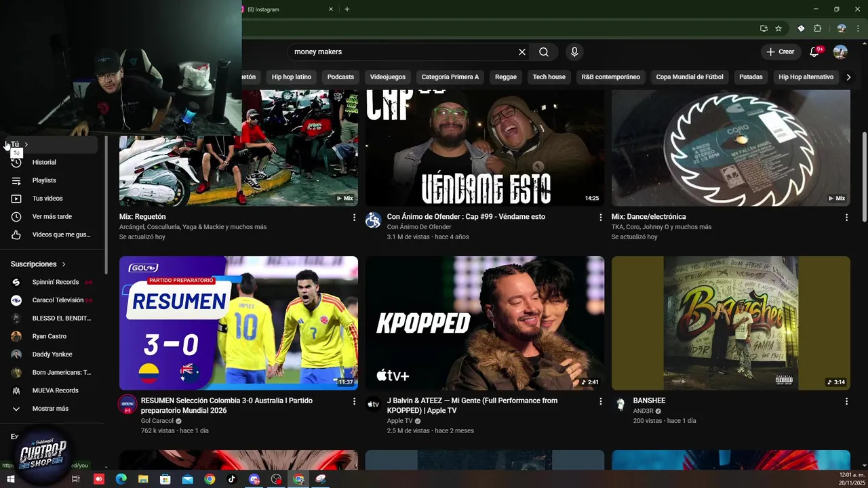Click the Apple TV channel avatar
This screenshot has width=868, height=488.
click(x=374, y=404)
